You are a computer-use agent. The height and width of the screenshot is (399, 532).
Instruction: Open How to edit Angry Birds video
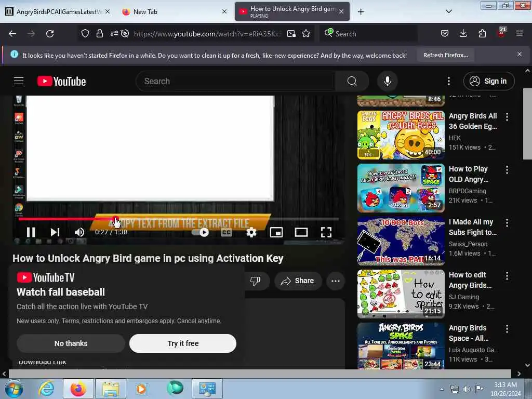click(401, 294)
